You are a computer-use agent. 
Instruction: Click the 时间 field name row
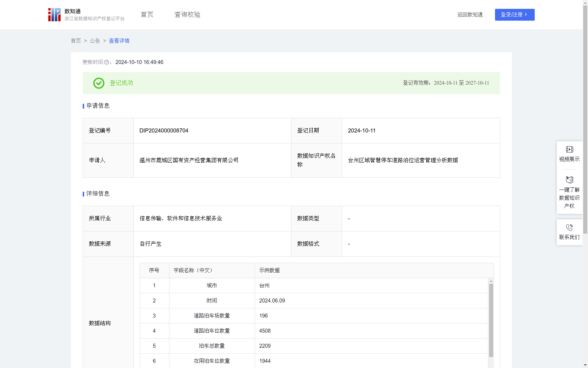pyautogui.click(x=212, y=301)
